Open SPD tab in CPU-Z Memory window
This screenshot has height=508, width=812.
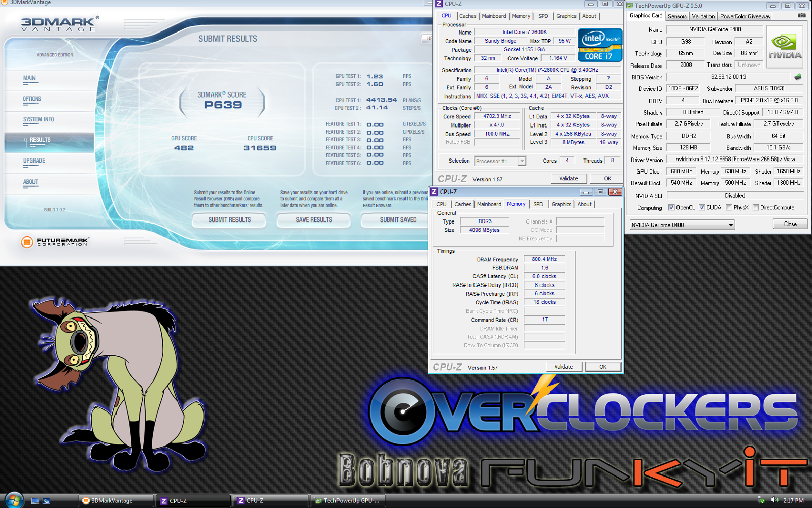coord(538,204)
